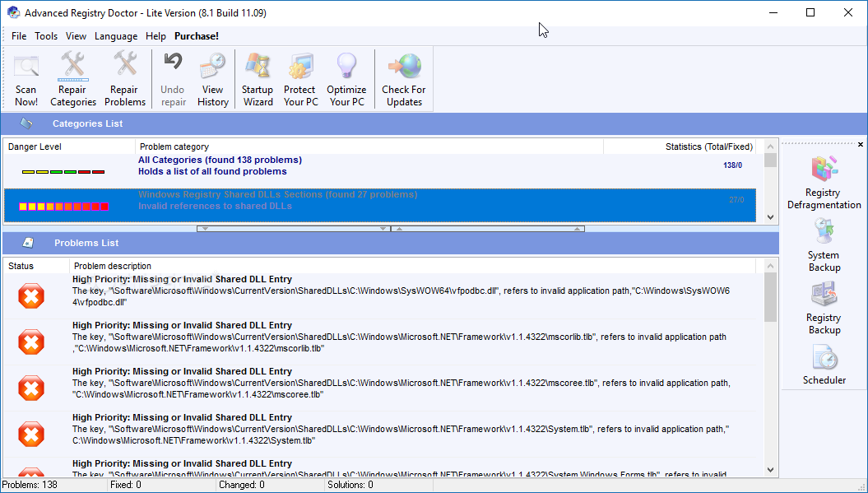Click error status icon for vfpodbc.dll entry
This screenshot has width=868, height=493.
[31, 295]
